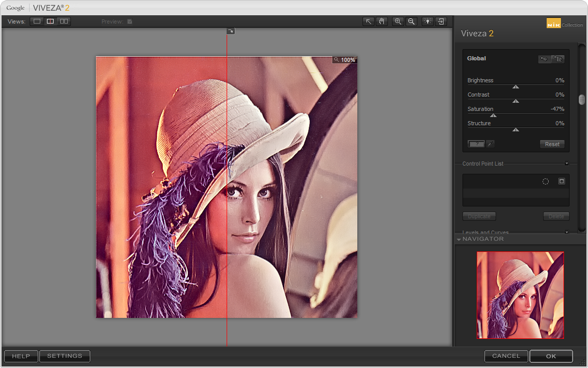Click the 100% zoom indicator on the image
The image size is (588, 368).
pos(345,60)
